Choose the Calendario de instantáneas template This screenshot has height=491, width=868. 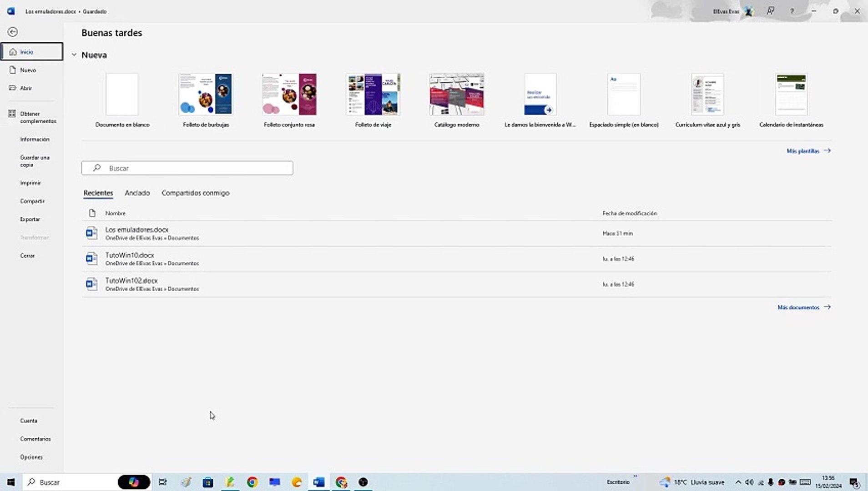[791, 100]
